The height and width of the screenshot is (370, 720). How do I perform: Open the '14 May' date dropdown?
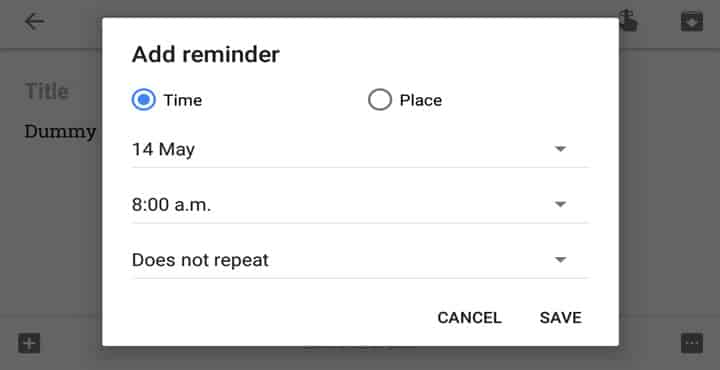click(360, 150)
